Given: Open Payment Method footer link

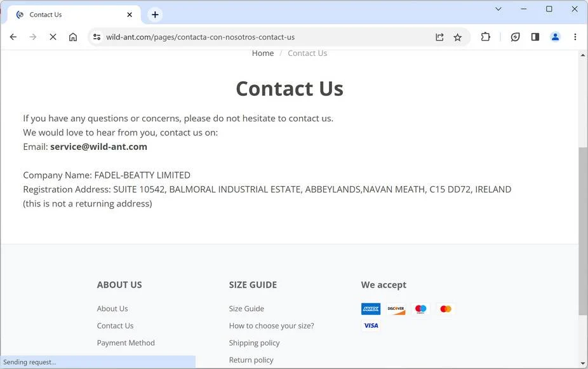Looking at the screenshot, I should (126, 343).
